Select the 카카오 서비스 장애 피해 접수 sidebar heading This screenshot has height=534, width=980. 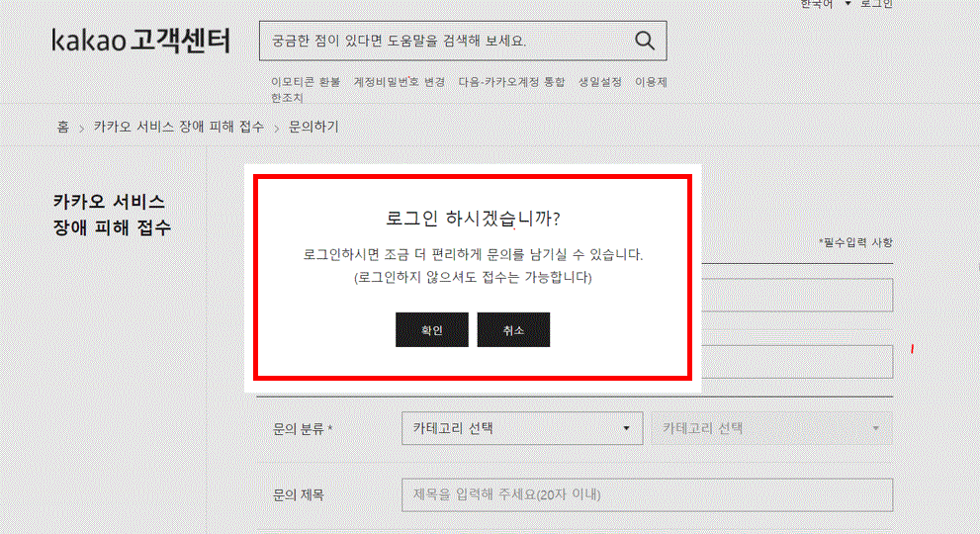click(x=112, y=215)
